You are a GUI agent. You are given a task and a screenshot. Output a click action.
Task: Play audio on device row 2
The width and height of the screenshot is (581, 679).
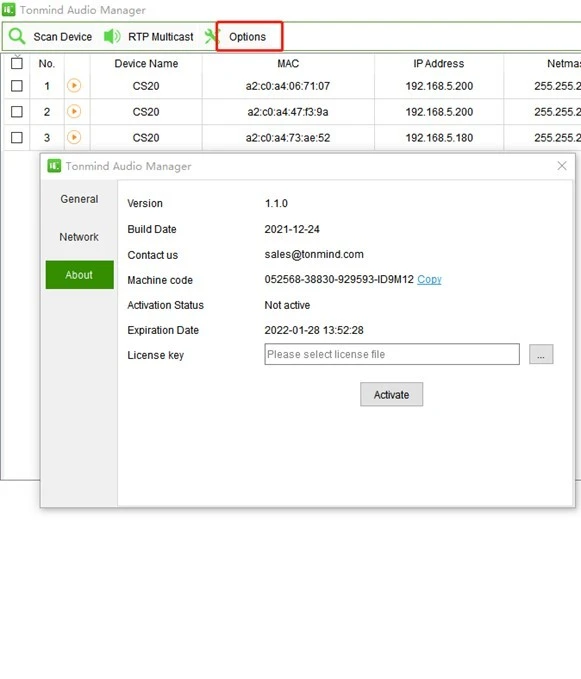tap(74, 112)
